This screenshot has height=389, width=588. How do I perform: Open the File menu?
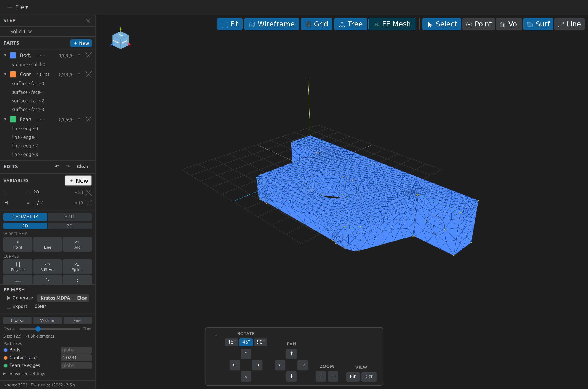click(21, 7)
